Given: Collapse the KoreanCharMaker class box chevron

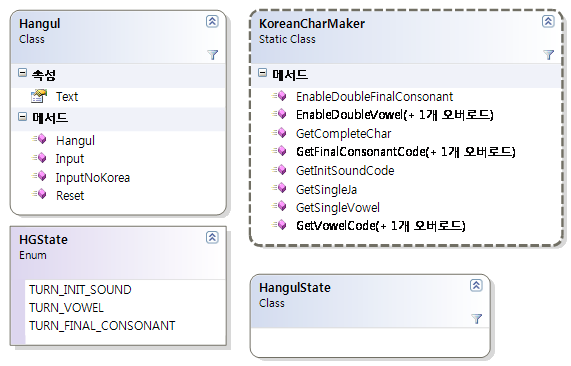Looking at the screenshot, I should pyautogui.click(x=548, y=21).
